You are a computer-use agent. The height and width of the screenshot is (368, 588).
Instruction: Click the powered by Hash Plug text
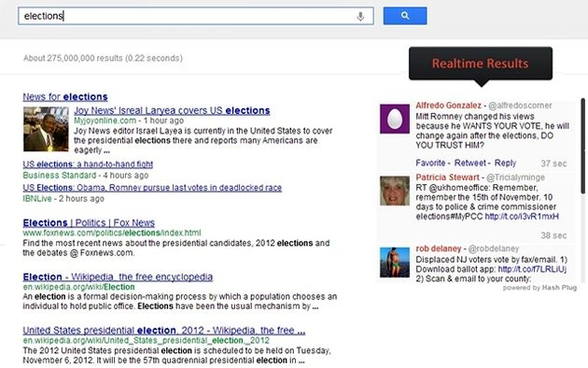[539, 288]
